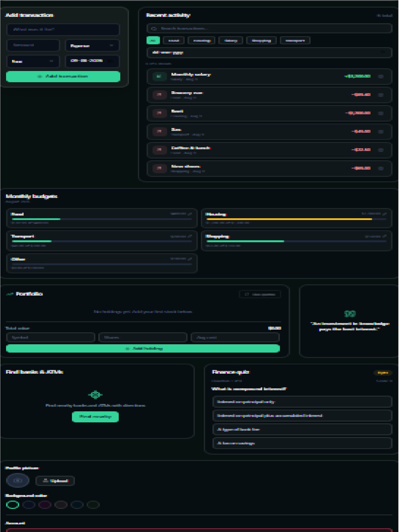Screen dimensions: 399x532
Task: Pick quiz answer 'Interest on principal only'
Action: click(x=302, y=402)
